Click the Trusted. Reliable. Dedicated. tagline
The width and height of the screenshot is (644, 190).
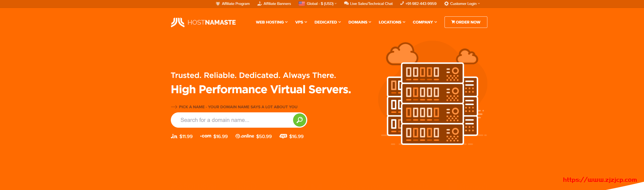point(253,75)
